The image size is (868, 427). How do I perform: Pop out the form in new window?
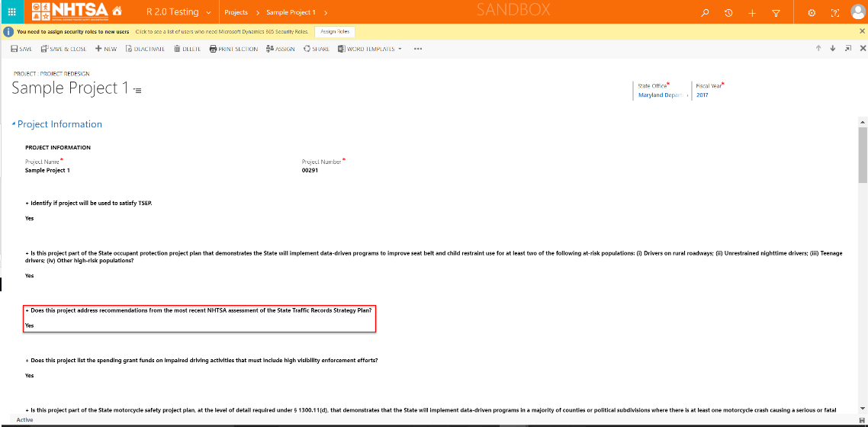[848, 48]
